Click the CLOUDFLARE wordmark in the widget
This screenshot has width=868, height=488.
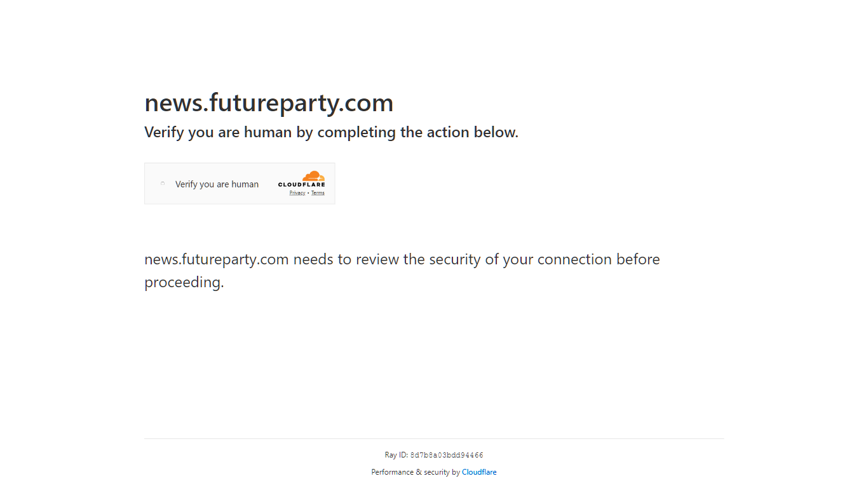click(301, 185)
